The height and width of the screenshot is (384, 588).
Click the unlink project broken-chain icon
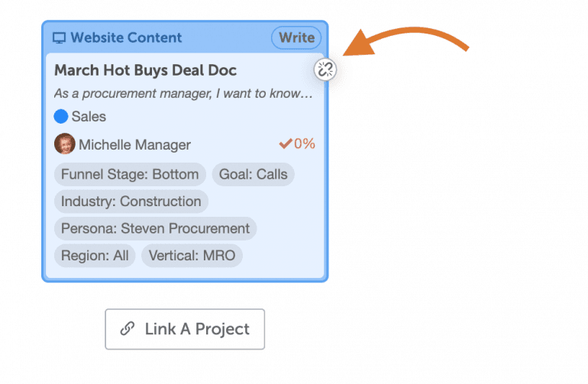pyautogui.click(x=325, y=69)
